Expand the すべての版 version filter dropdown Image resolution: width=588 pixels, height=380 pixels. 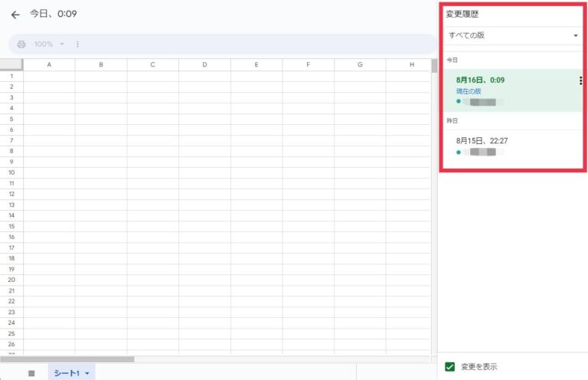pyautogui.click(x=512, y=35)
